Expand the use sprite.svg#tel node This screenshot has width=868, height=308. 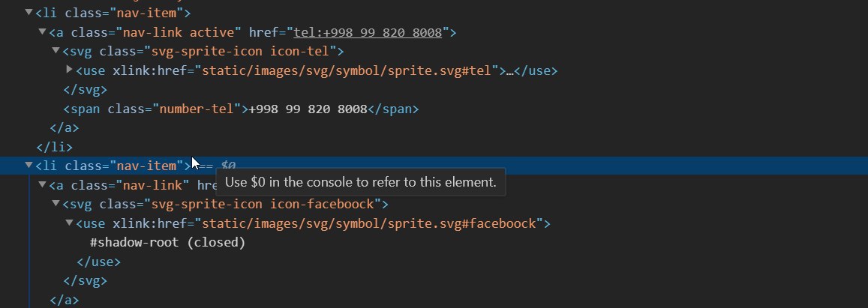tap(69, 70)
